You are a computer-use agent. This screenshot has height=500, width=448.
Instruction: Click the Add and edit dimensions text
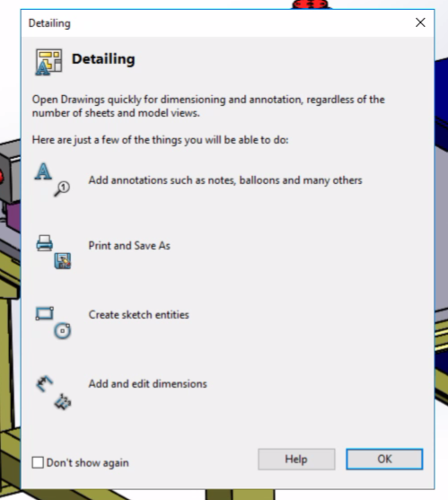[x=147, y=384]
